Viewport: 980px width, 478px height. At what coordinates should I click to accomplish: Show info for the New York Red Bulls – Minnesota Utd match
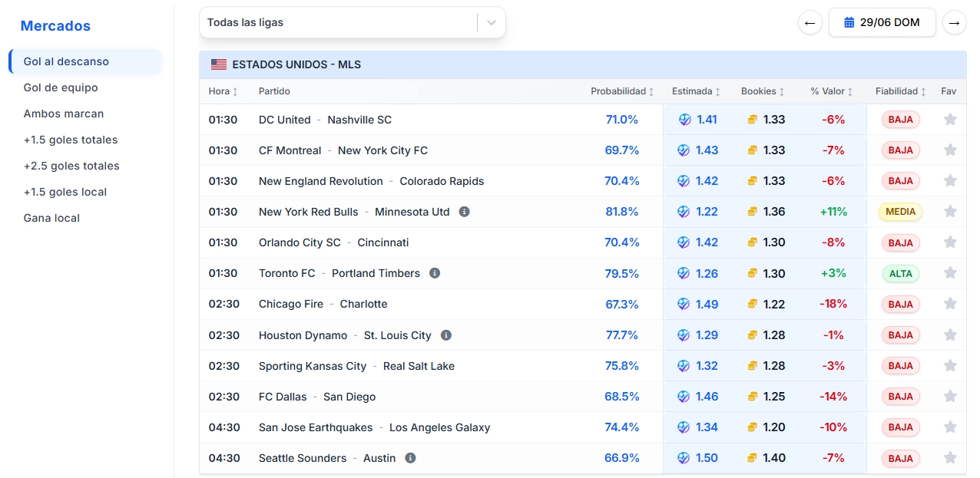[x=464, y=212]
